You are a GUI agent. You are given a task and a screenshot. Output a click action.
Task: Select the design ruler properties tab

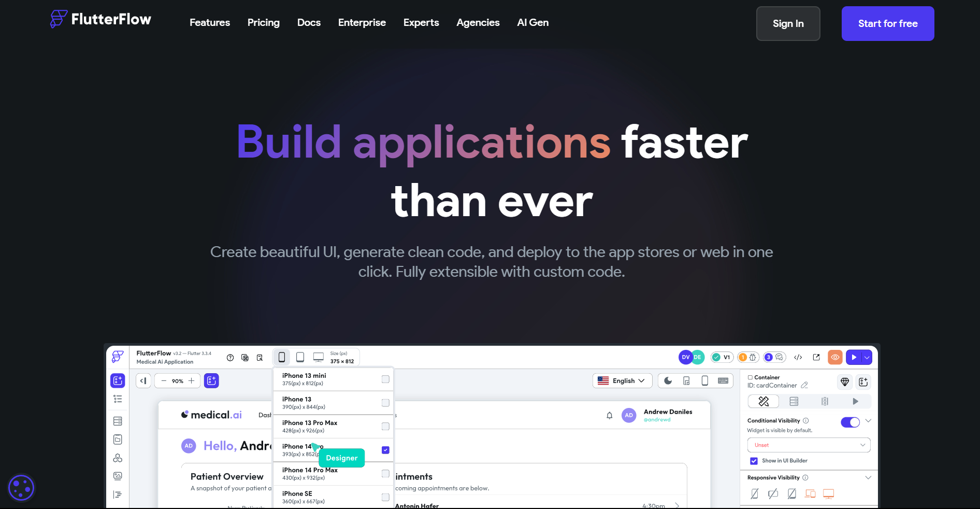763,402
